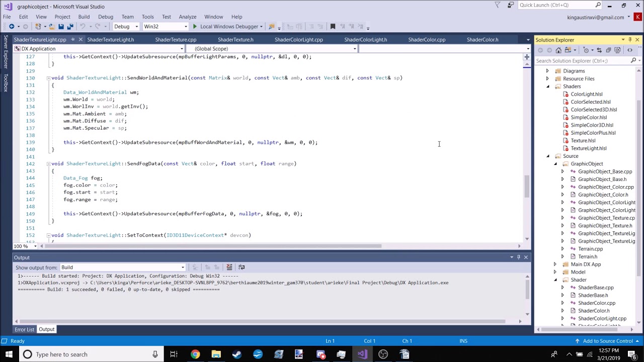Launch Steam from the taskbar
Image resolution: width=644 pixels, height=362 pixels.
tap(236, 354)
